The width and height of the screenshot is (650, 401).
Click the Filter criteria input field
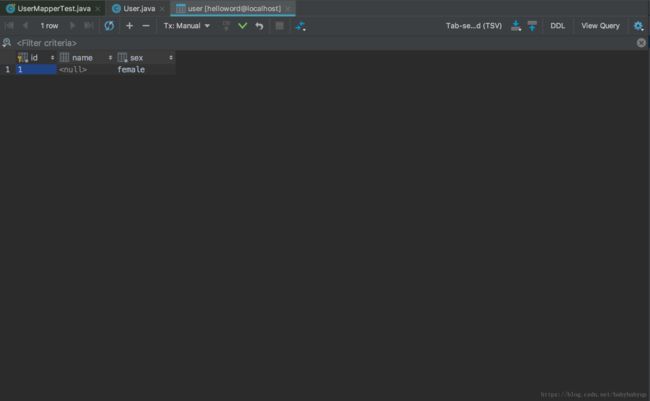click(323, 43)
